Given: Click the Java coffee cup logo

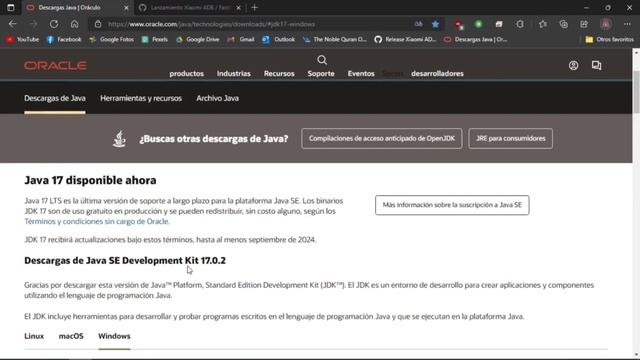Looking at the screenshot, I should pos(119,139).
